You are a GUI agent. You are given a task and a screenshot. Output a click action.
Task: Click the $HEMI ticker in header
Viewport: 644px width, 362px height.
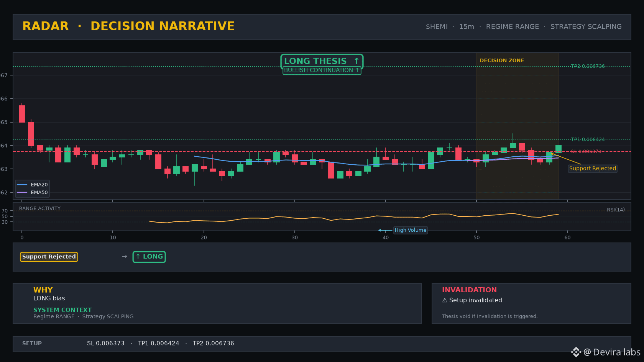tap(437, 26)
